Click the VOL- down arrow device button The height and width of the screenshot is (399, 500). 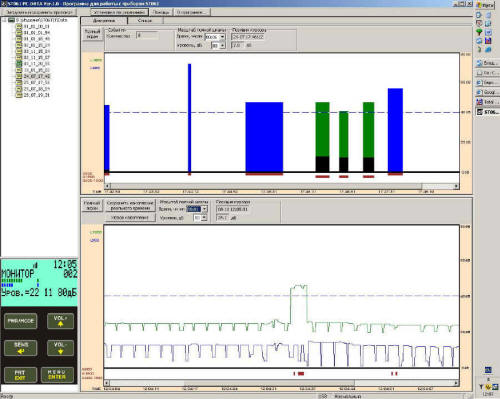click(x=60, y=348)
